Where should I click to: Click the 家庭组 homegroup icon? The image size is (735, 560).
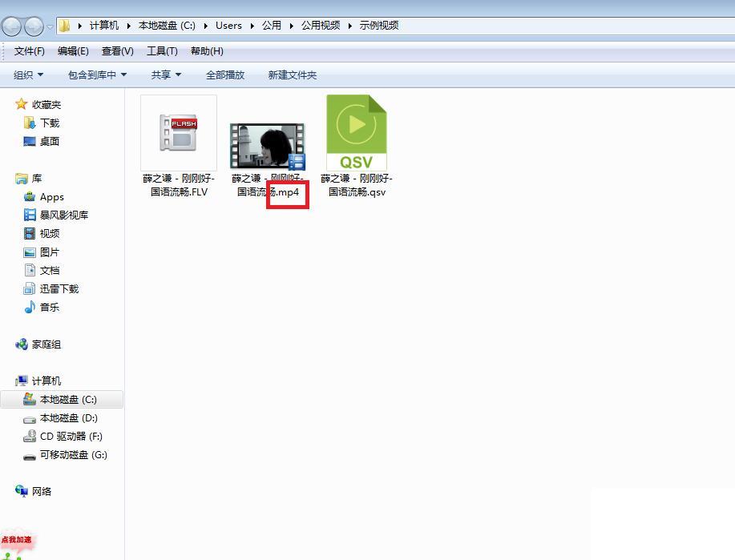click(22, 344)
